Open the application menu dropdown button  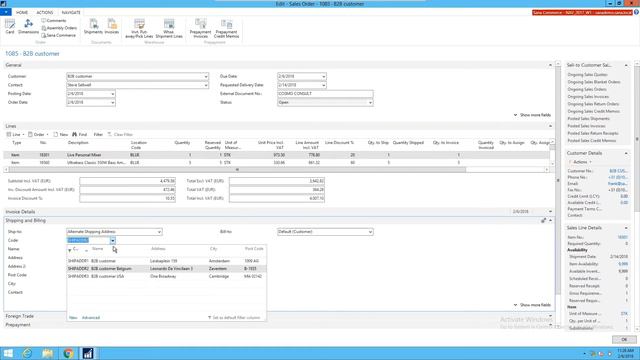tap(6, 12)
